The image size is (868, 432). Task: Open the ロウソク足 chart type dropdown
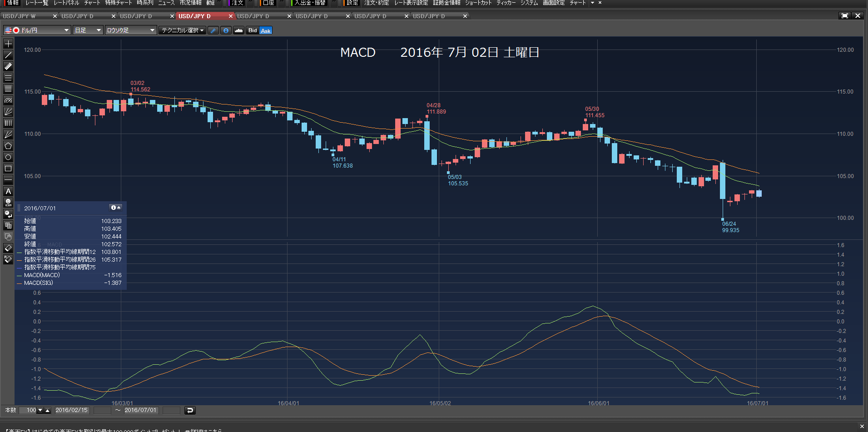[131, 30]
